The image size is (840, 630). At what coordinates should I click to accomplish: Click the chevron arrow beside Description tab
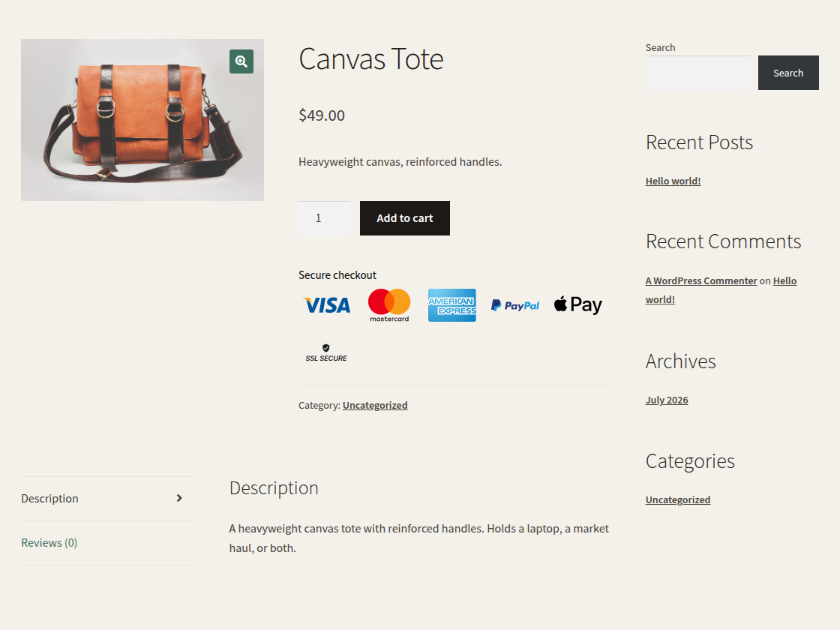pos(179,498)
